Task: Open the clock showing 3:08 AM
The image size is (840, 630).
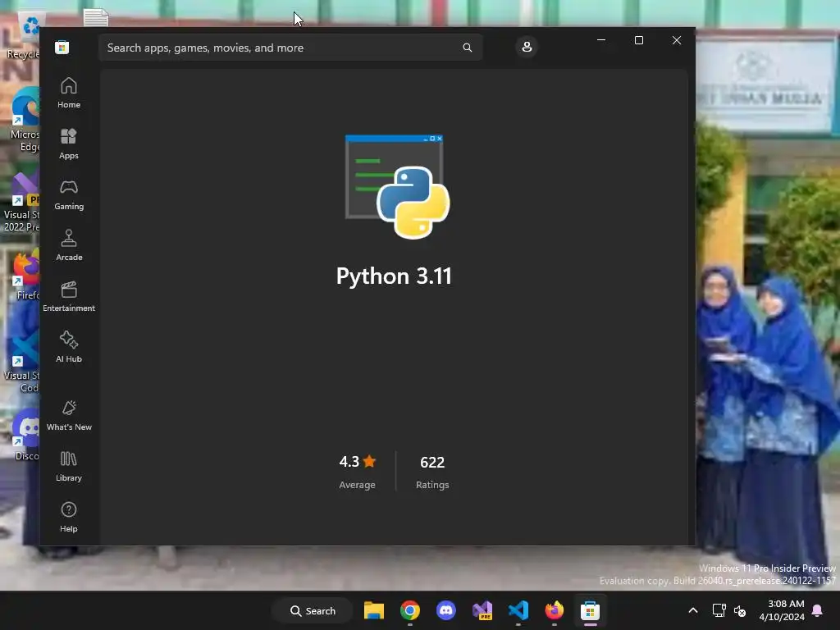Action: point(782,610)
